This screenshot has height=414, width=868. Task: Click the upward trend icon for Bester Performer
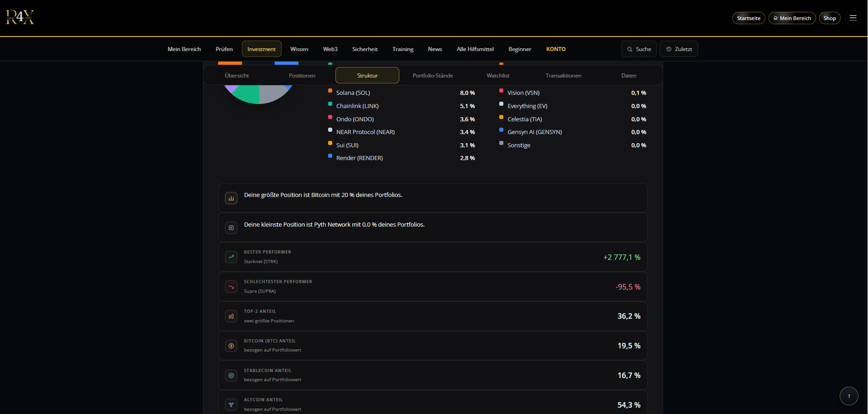click(231, 257)
